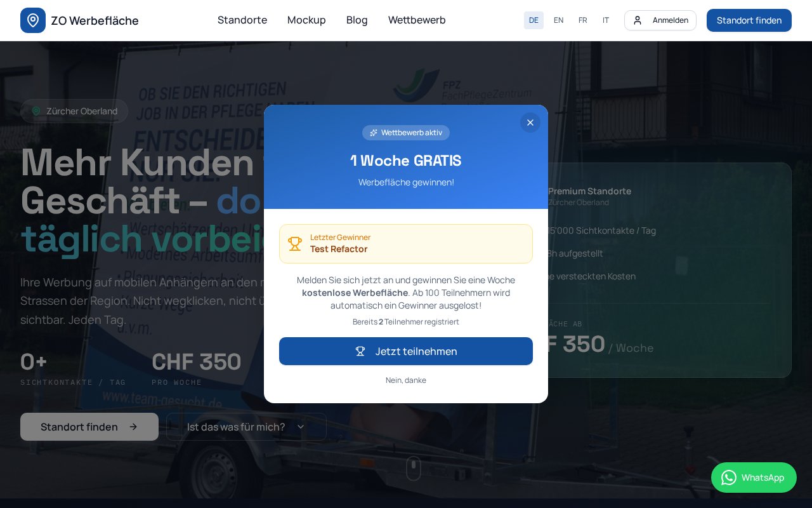Click the 'Sichtkontakte / Tag' line in Premium card
This screenshot has width=812, height=508.
click(601, 231)
